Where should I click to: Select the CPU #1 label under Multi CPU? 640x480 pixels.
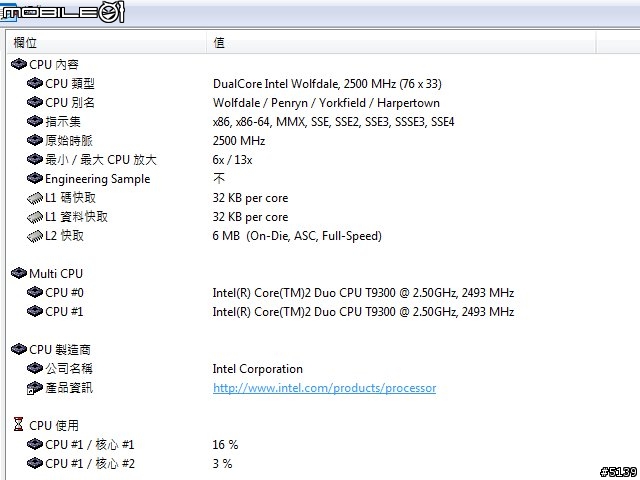point(64,311)
